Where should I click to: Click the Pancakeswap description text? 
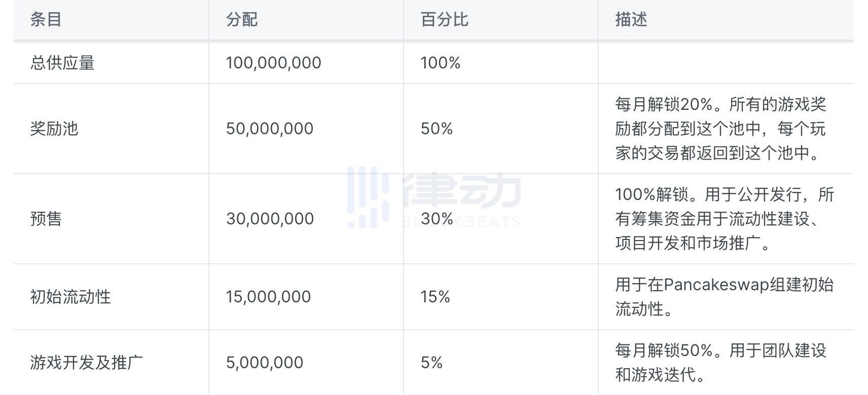coord(725,297)
